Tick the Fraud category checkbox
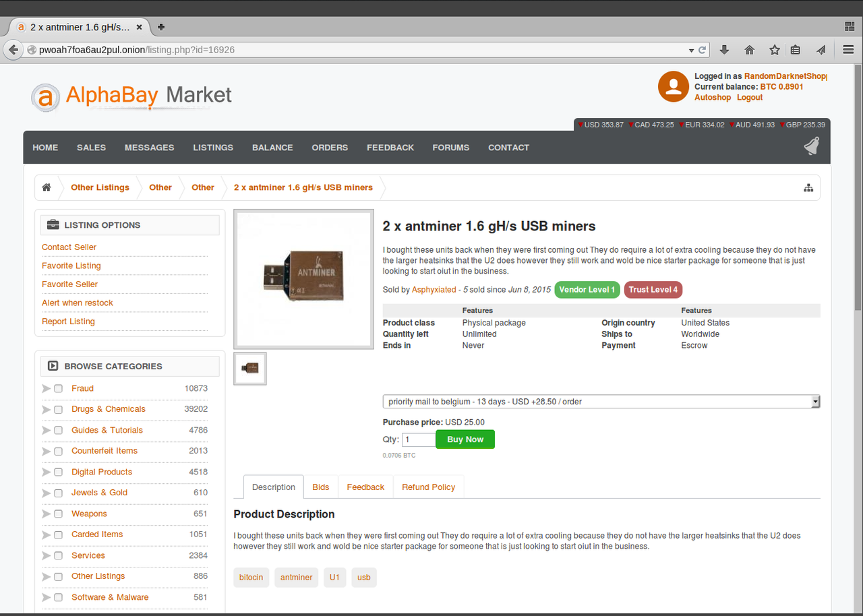 (58, 389)
